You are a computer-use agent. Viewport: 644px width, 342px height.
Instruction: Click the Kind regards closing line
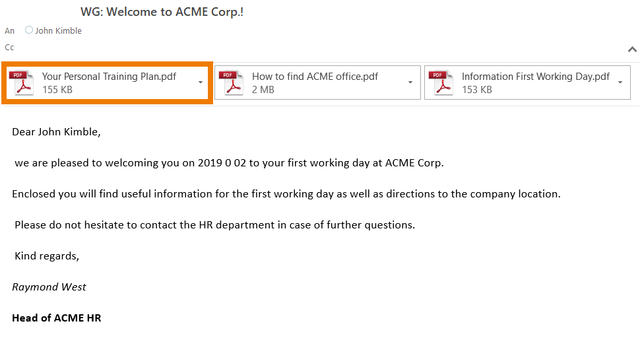(x=47, y=256)
